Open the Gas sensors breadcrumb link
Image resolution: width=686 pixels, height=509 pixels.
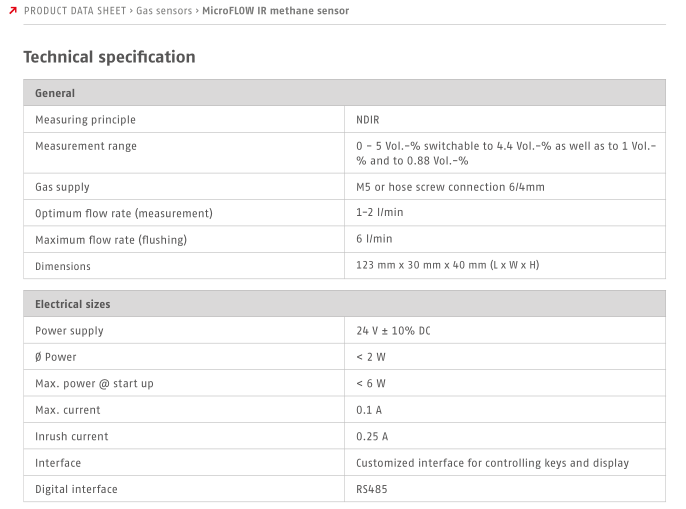tap(165, 11)
